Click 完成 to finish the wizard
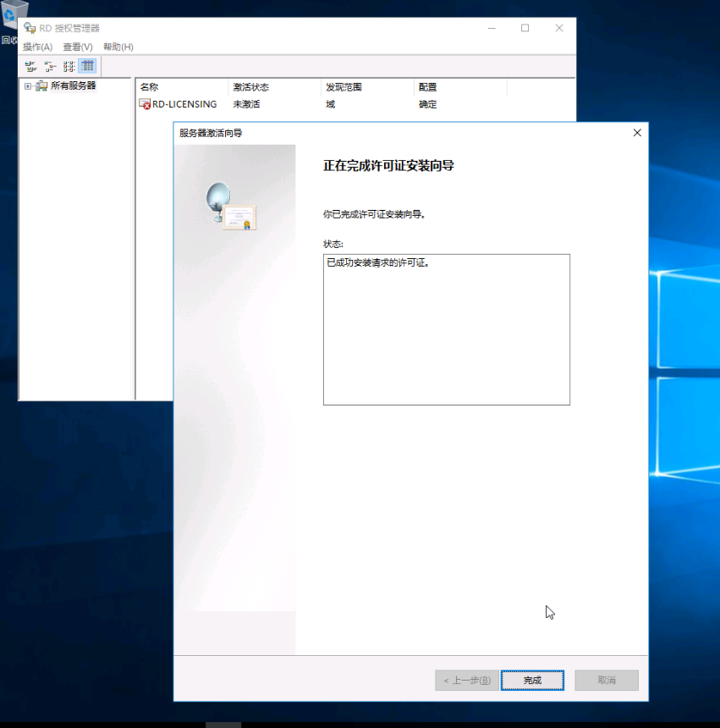Screen dimensions: 720x728 532,681
